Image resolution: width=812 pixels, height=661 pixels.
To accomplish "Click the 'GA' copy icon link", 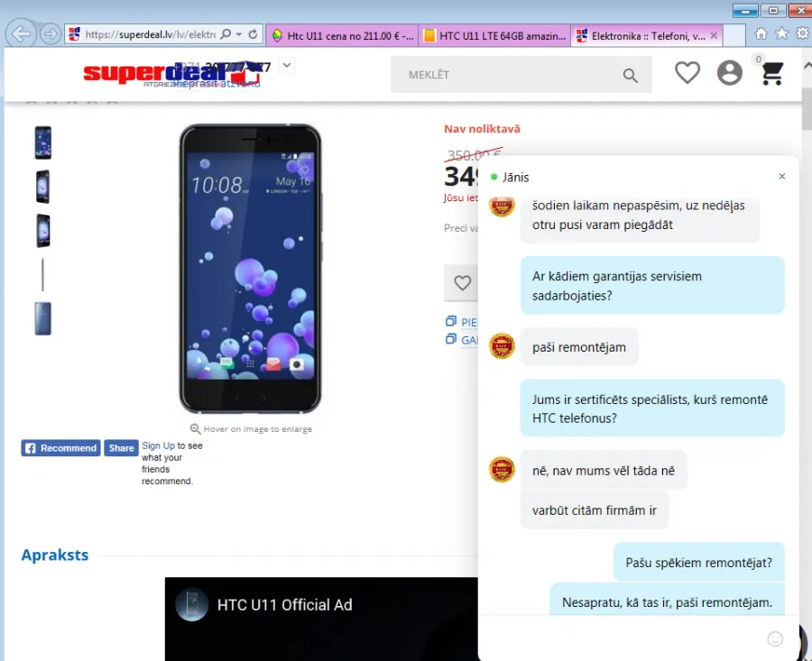I will click(451, 340).
